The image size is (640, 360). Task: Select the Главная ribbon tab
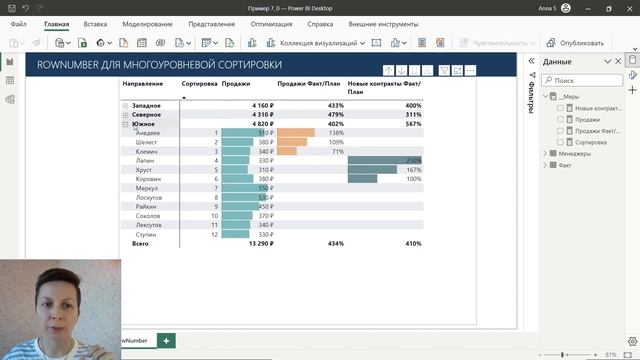click(56, 24)
